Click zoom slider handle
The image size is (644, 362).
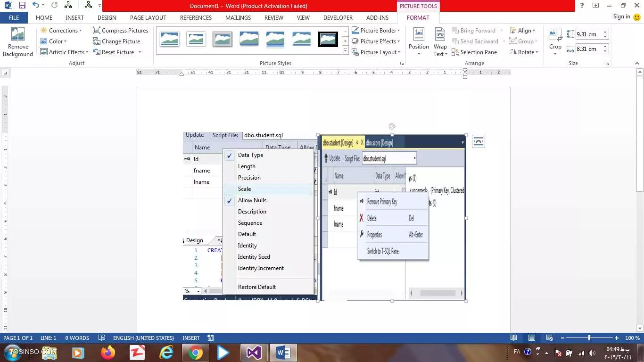pyautogui.click(x=589, y=338)
